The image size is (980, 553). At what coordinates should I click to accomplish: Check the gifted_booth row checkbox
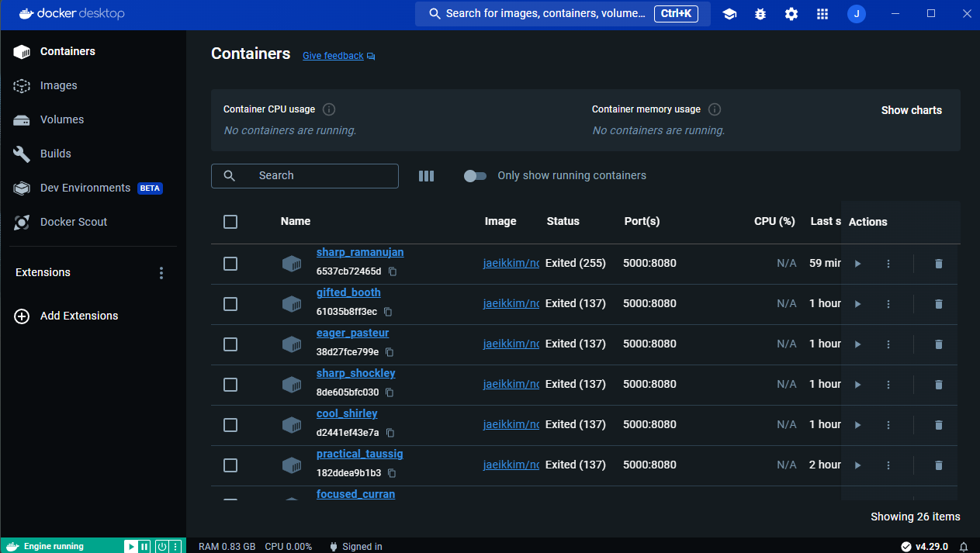click(230, 304)
